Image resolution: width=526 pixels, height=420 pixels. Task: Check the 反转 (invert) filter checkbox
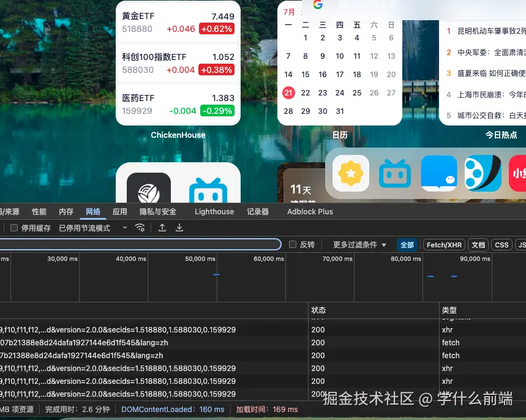293,244
